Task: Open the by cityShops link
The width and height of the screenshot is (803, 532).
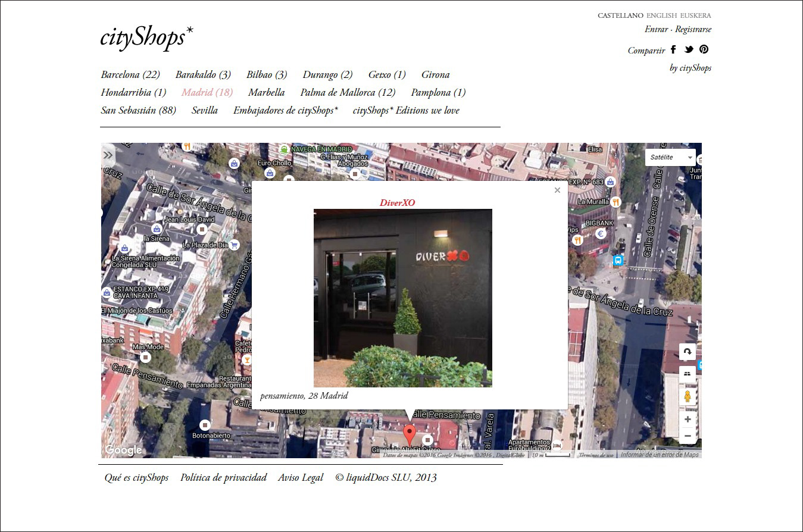Action: [x=690, y=68]
